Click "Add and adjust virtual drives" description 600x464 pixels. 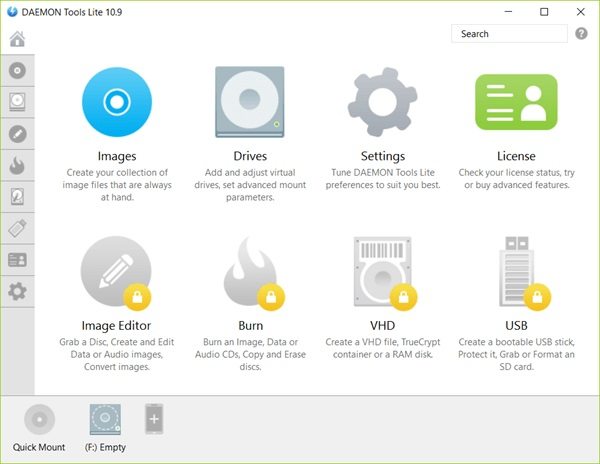[x=250, y=185]
